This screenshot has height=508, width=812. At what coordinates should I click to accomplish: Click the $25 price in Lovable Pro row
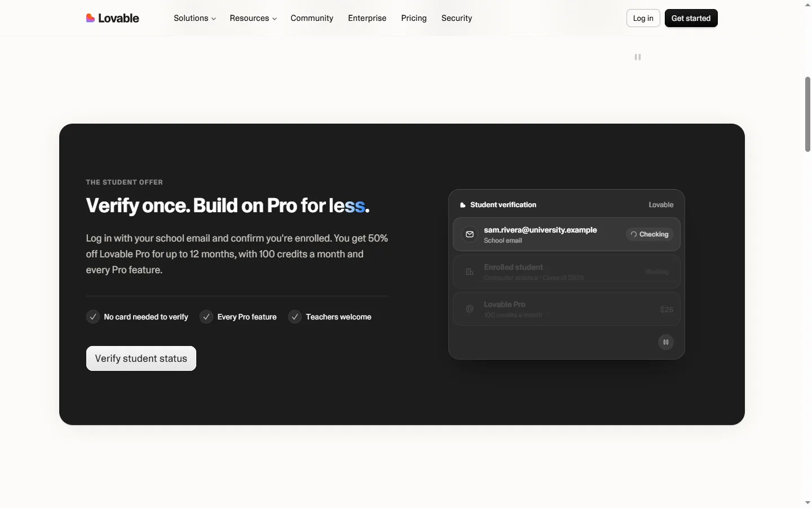coord(667,309)
